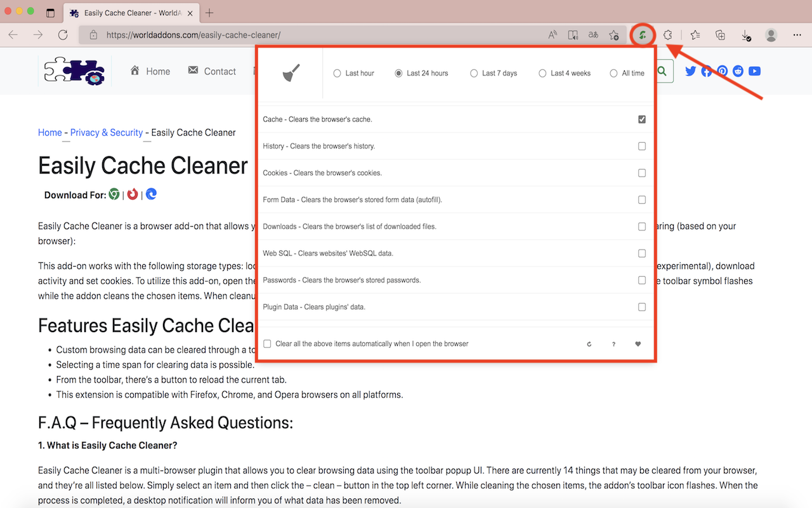Click the broom clean button

(291, 73)
